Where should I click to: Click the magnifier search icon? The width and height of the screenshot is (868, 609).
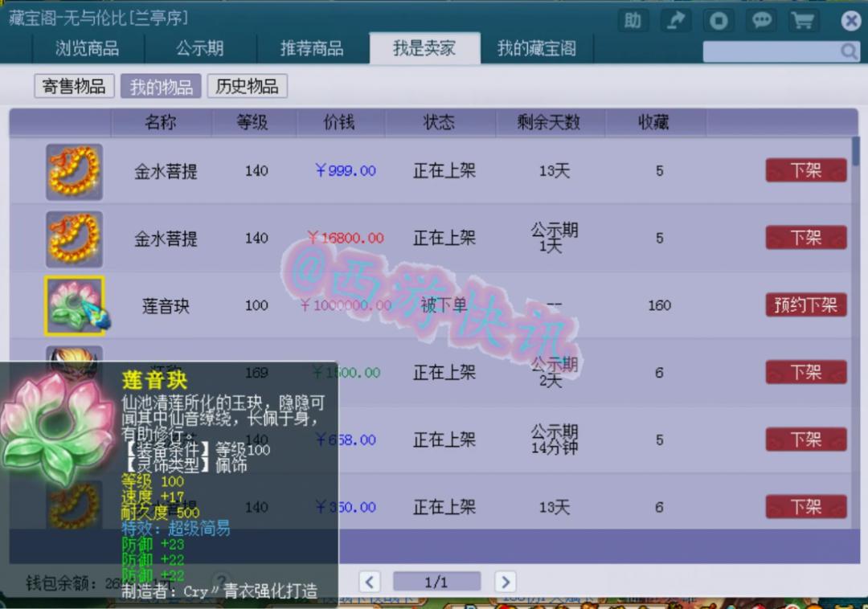coord(850,51)
